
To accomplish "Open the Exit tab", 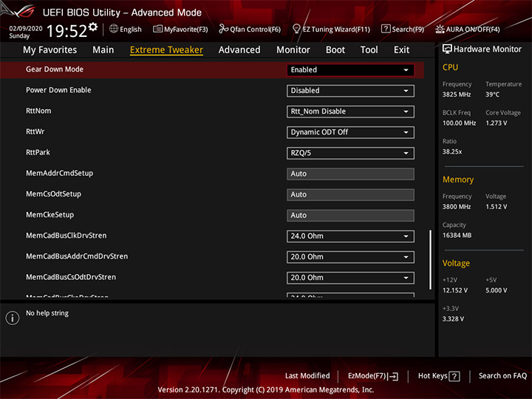I will (401, 50).
